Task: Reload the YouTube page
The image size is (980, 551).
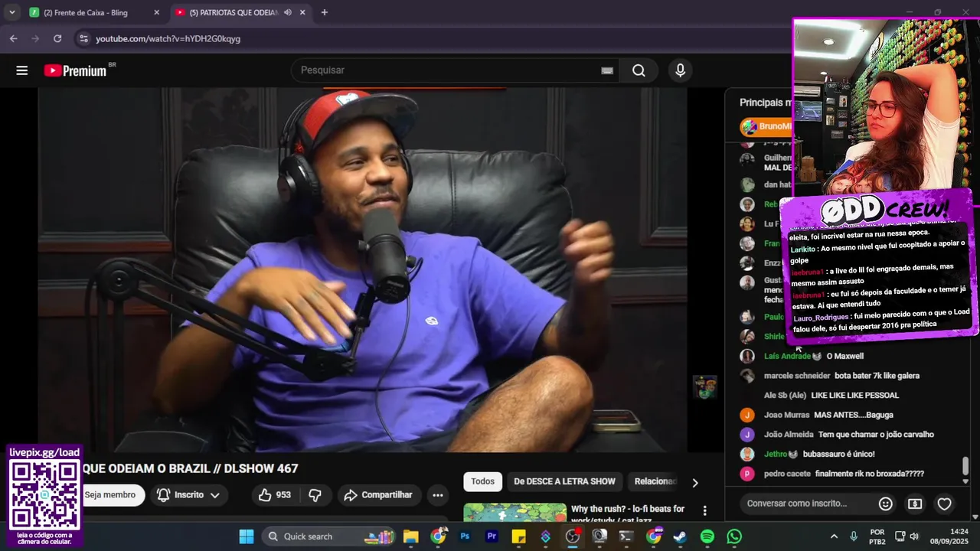Action: click(x=57, y=38)
